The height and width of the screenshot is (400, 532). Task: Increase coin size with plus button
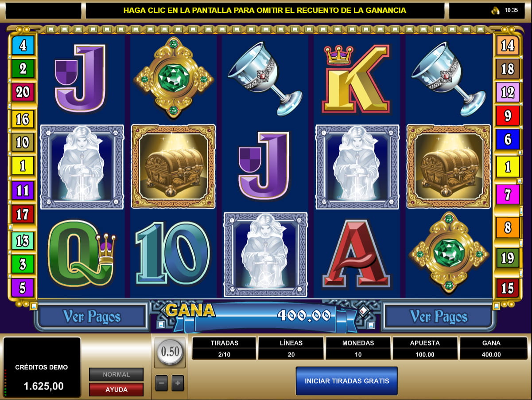pyautogui.click(x=178, y=383)
